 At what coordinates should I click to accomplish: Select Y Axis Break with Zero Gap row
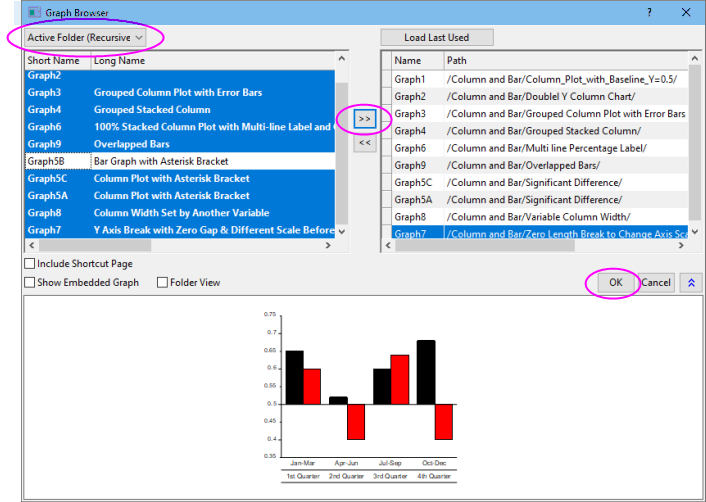coord(180,230)
